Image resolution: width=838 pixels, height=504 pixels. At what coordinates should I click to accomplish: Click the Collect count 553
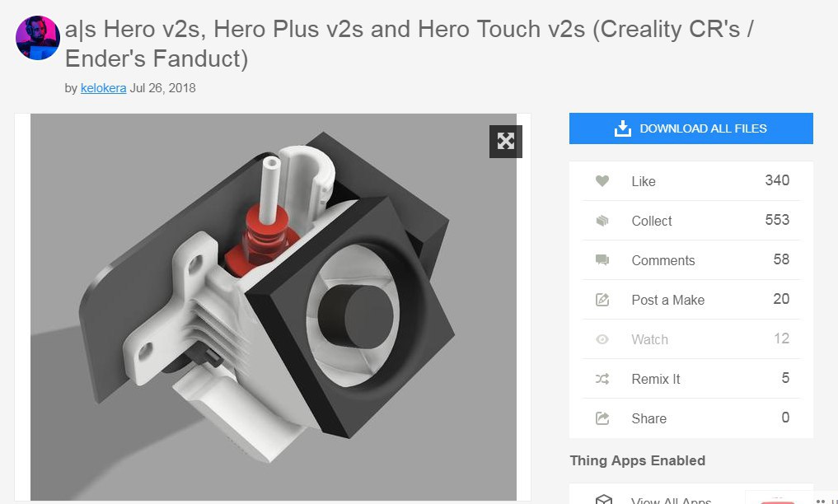pos(777,220)
